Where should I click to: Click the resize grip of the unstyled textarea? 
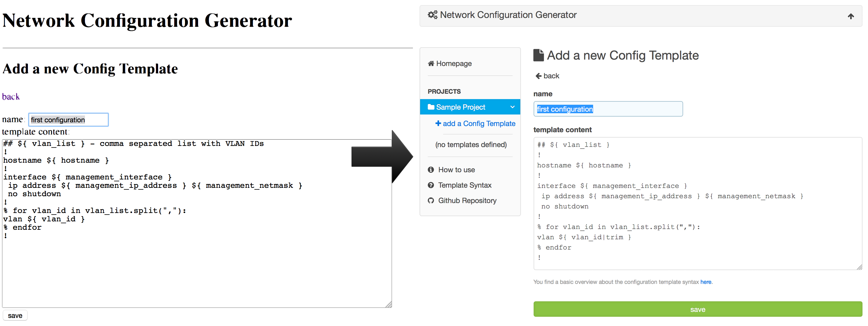388,304
